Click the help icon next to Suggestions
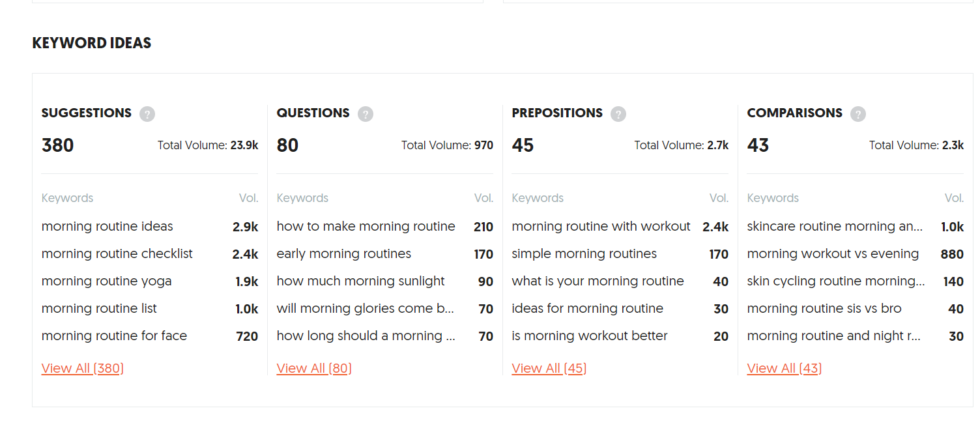 147,114
